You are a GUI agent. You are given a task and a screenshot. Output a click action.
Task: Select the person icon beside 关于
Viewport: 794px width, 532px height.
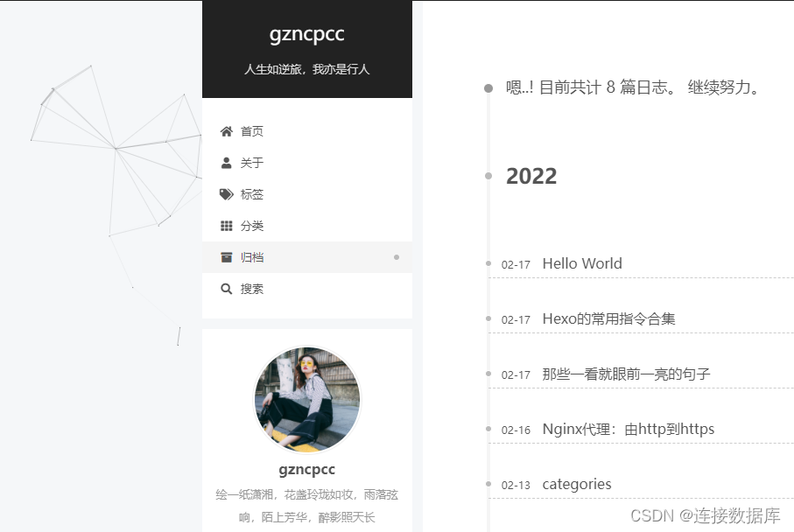(x=227, y=163)
